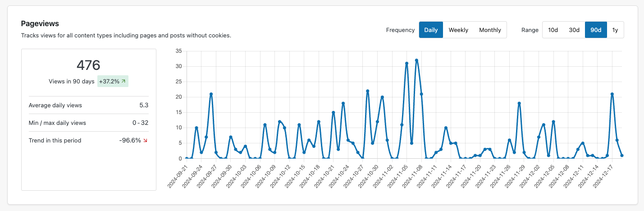Click the 476 total views number
644x211 pixels.
(x=88, y=65)
